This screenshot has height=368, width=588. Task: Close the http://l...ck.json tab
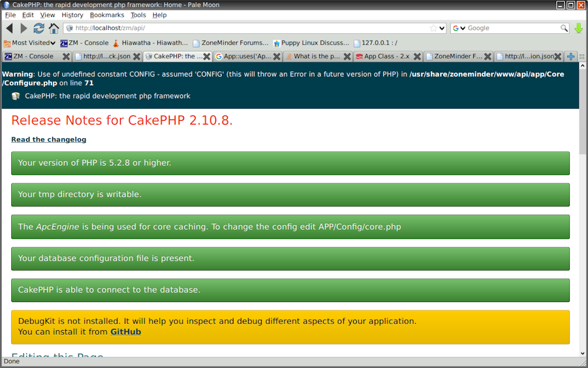pyautogui.click(x=136, y=56)
